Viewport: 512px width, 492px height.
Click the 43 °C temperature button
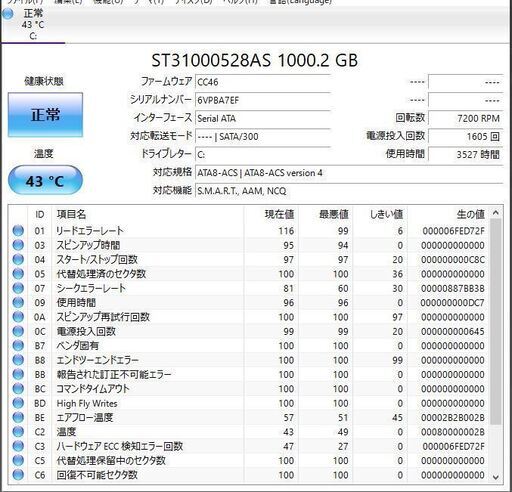pyautogui.click(x=45, y=180)
